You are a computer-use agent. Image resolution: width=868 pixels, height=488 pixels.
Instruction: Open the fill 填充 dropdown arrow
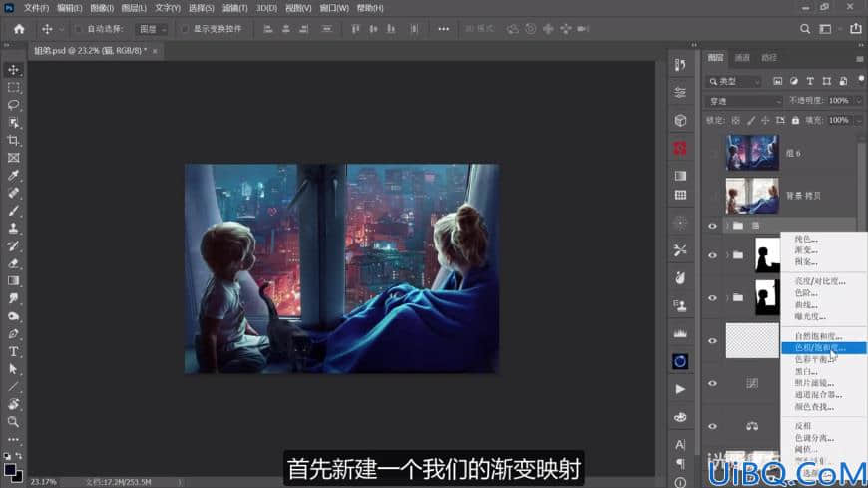(859, 120)
